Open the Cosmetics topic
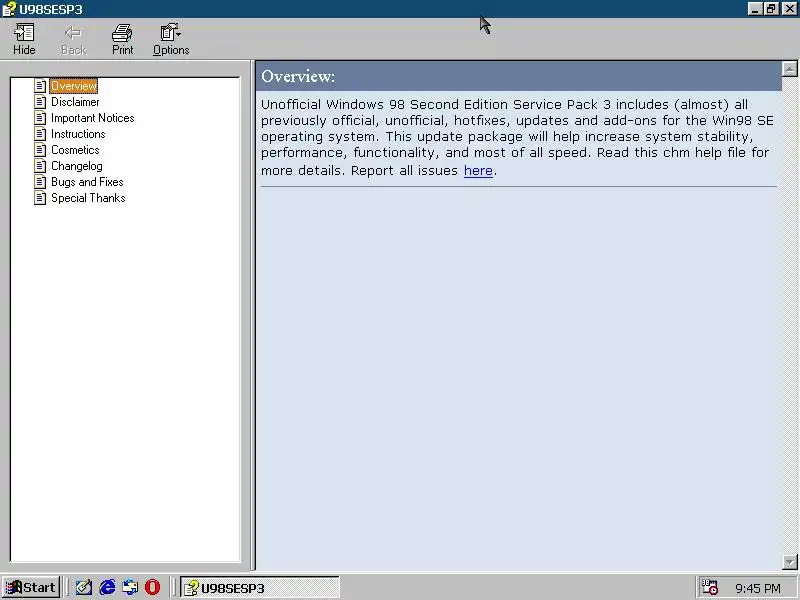The image size is (800, 600). click(75, 150)
